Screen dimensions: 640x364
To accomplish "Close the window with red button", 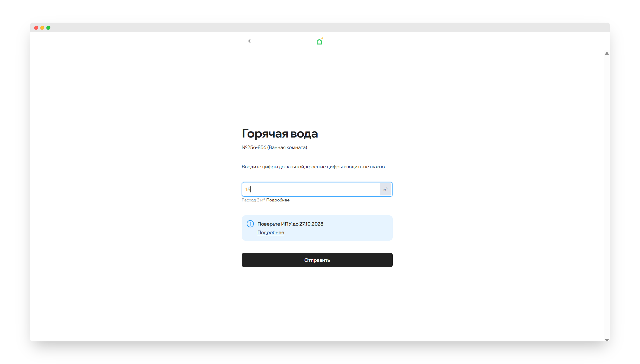I will pos(36,28).
